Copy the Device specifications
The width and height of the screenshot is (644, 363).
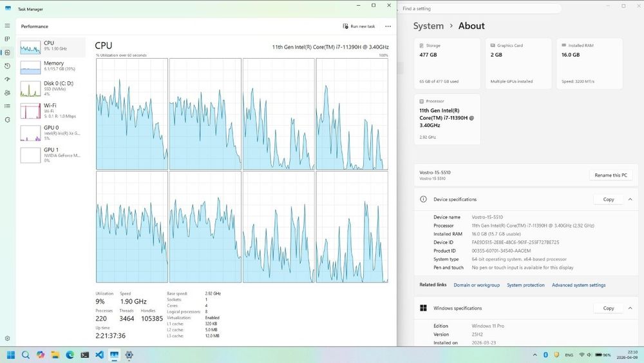click(609, 199)
